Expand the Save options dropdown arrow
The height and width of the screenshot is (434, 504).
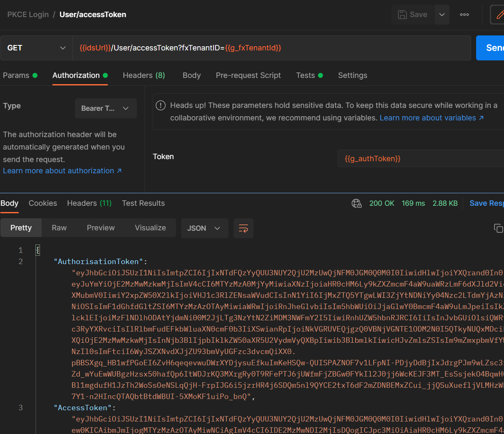(x=442, y=15)
